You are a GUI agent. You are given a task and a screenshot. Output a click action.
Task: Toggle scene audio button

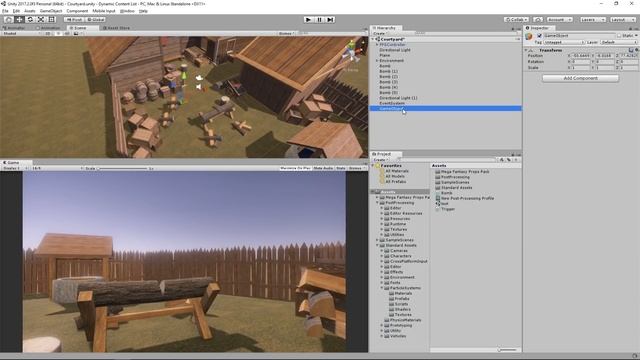pos(67,33)
